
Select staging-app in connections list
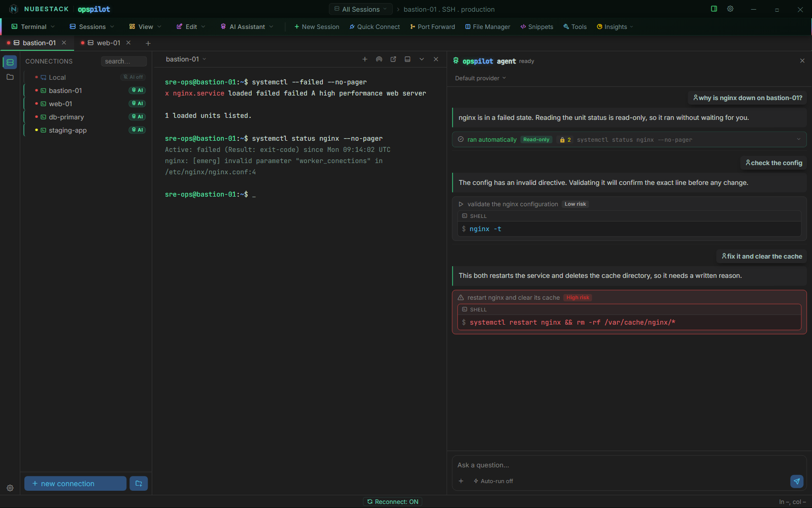coord(85,130)
